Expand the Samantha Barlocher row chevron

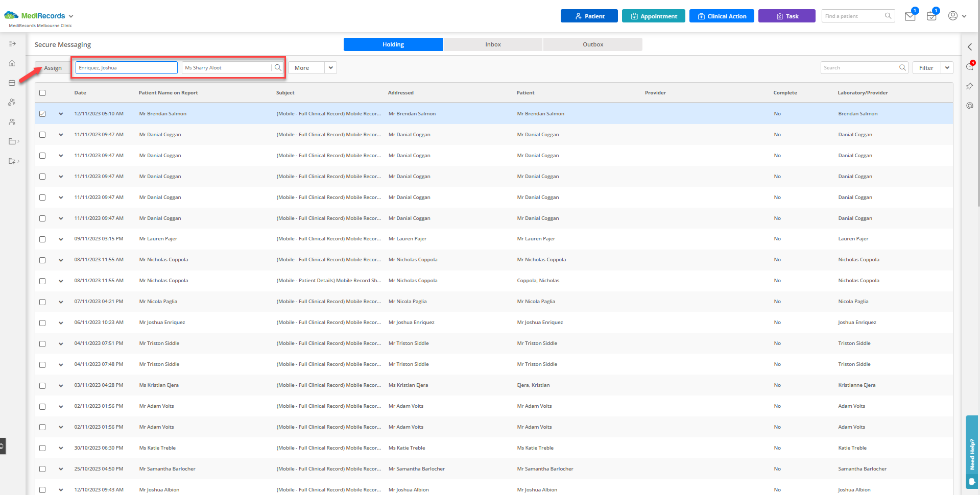[x=61, y=469]
